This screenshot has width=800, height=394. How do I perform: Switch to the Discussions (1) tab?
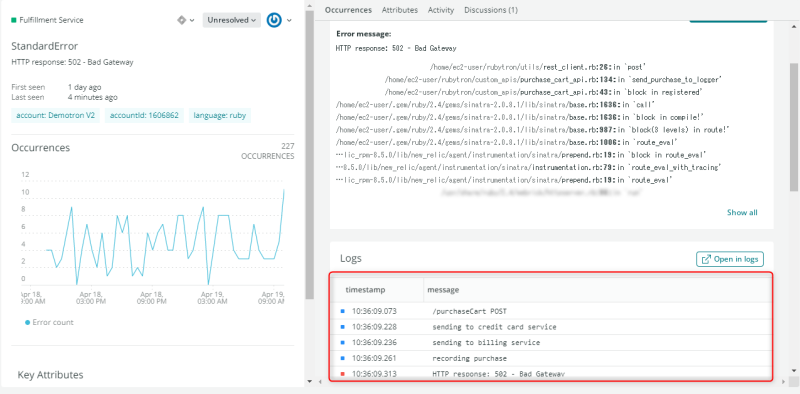(491, 10)
